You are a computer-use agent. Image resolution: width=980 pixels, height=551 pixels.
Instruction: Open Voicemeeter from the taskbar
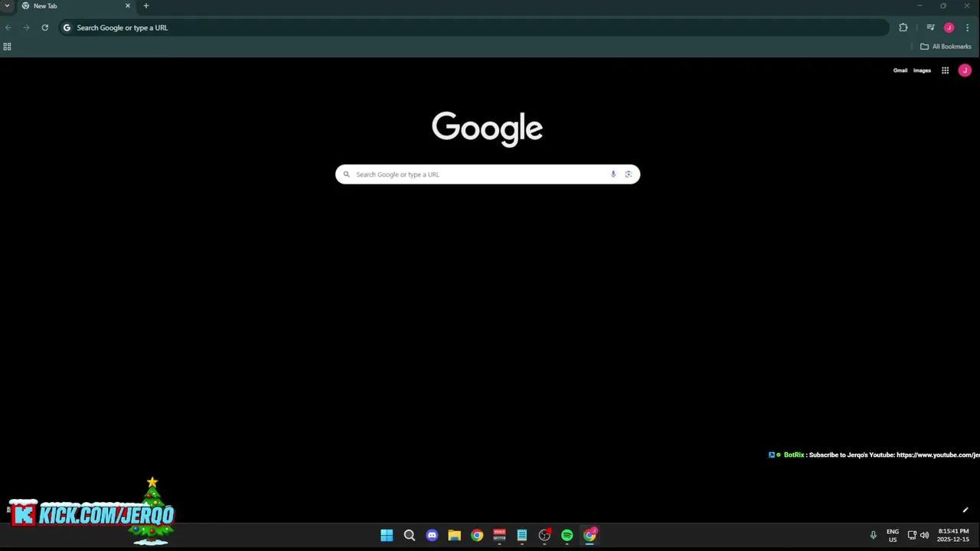[500, 536]
